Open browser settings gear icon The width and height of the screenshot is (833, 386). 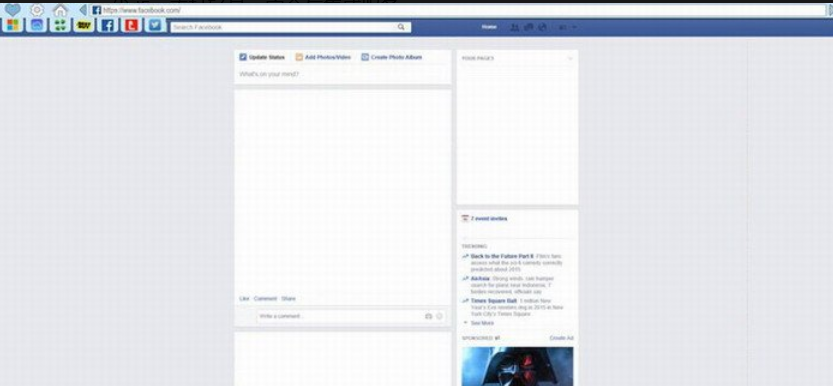(37, 10)
